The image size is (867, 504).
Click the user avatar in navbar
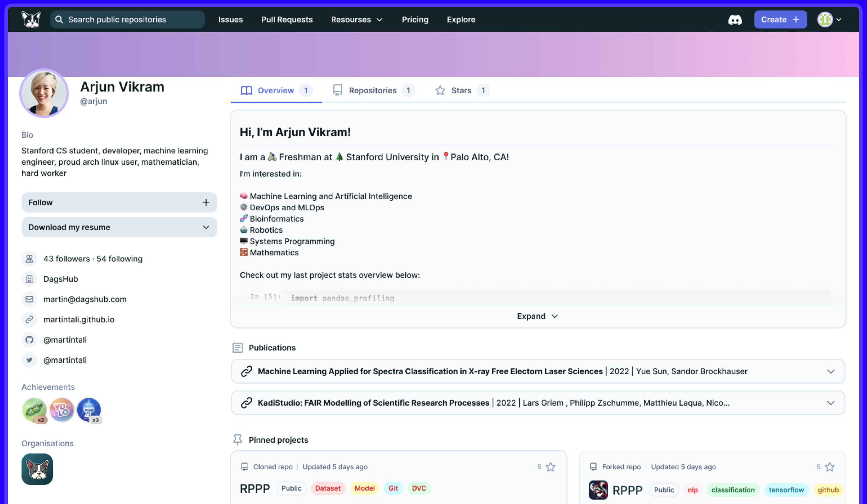click(825, 20)
